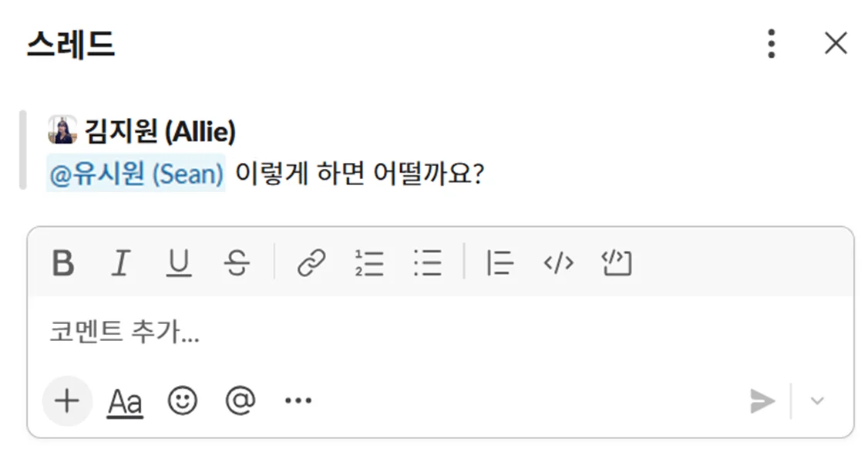Toggle underline text formatting

179,264
